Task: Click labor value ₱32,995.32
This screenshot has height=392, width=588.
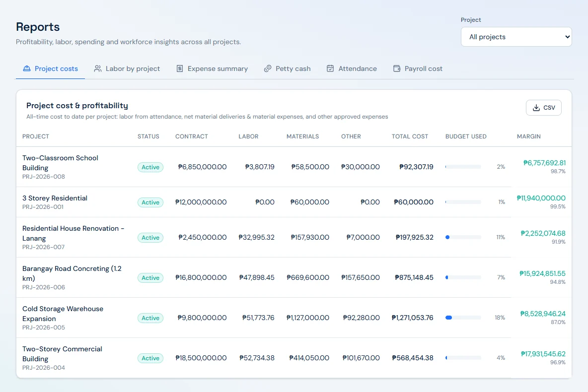Action: (256, 237)
